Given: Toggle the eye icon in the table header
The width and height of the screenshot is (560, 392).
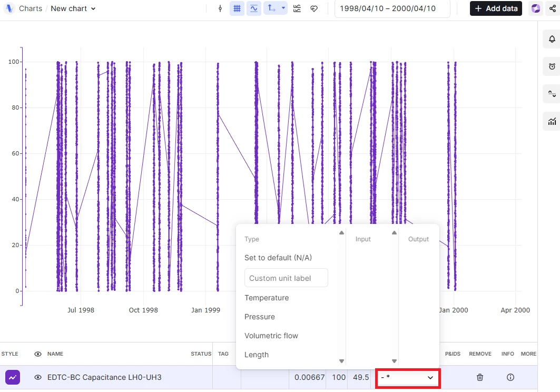Looking at the screenshot, I should coord(38,354).
